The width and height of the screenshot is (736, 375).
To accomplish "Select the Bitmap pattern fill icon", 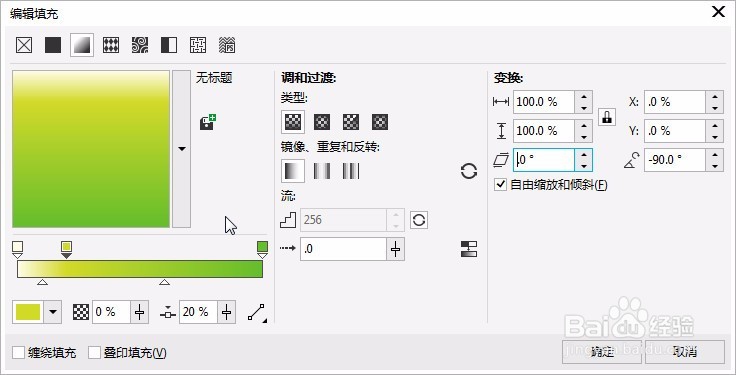I will pos(140,46).
